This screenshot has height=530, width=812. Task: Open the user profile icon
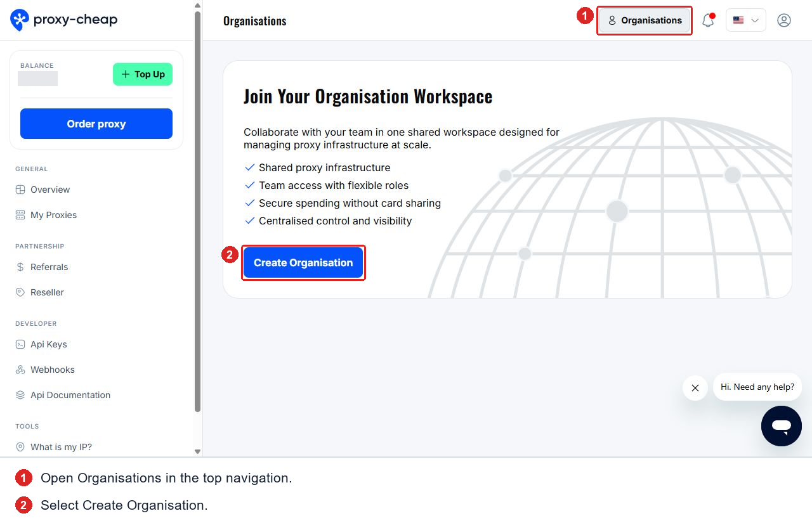pos(784,20)
